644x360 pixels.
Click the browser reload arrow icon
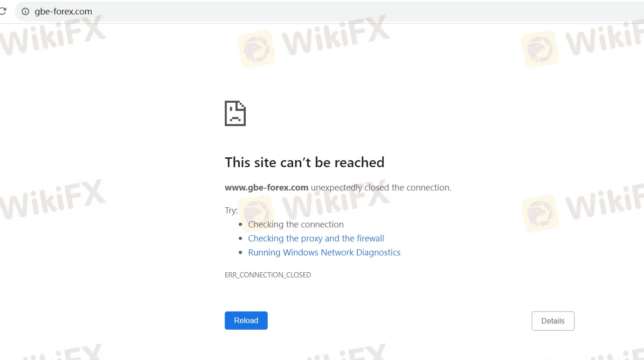point(2,11)
